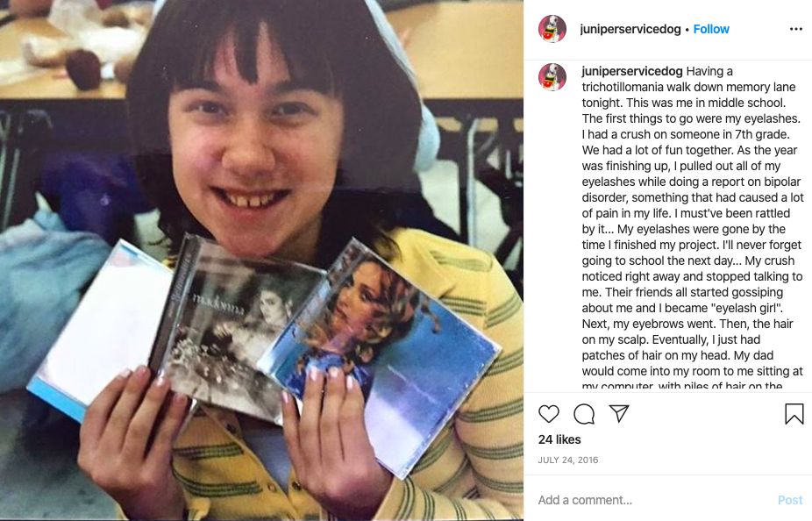The image size is (812, 521).
Task: Like the post with heart icon
Action: tap(548, 414)
